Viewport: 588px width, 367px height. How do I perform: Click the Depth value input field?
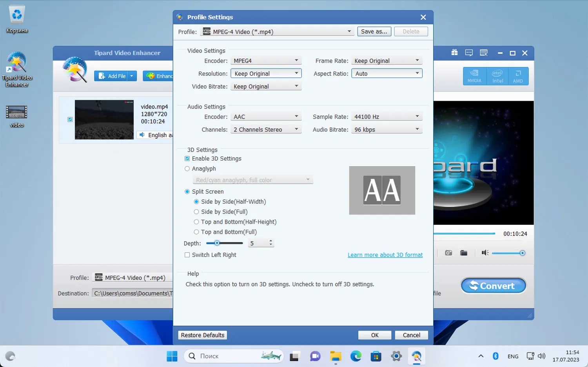point(258,243)
